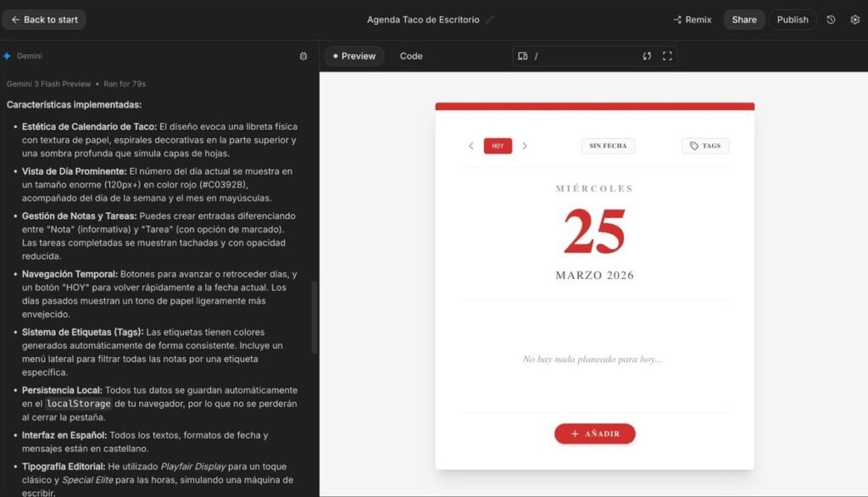Image resolution: width=868 pixels, height=497 pixels.
Task: Open Gemini panel settings gear
Action: 303,55
